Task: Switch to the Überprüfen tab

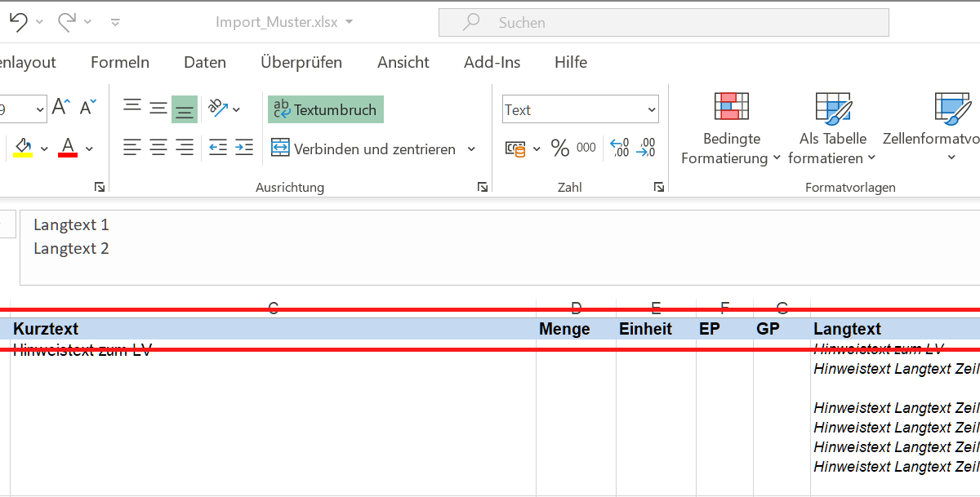Action: pos(301,62)
